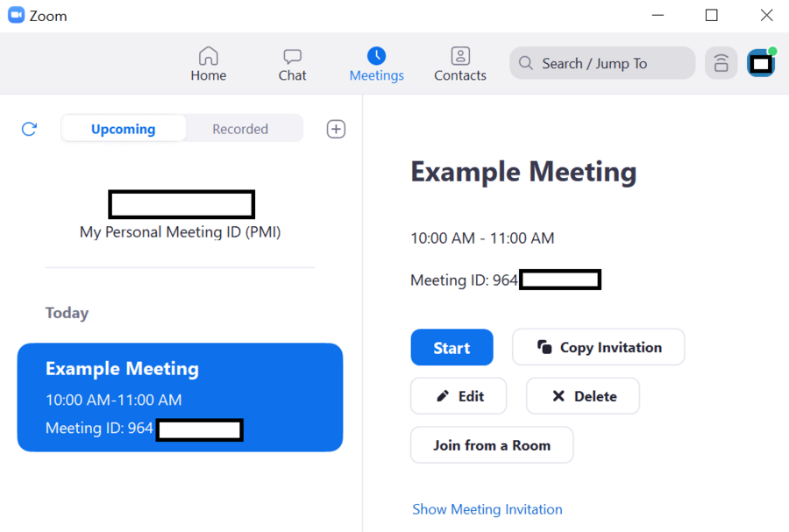Delete the Example Meeting
Viewport: 789px width, 532px height.
tap(583, 396)
